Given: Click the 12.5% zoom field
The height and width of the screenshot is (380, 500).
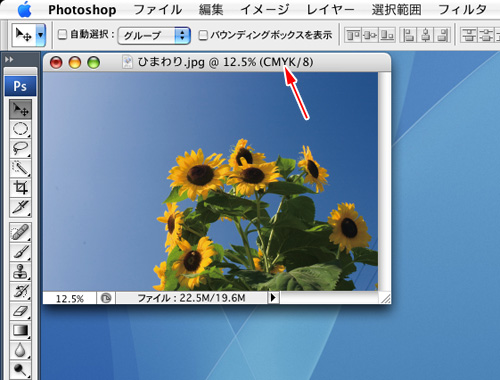Looking at the screenshot, I should coord(70,298).
